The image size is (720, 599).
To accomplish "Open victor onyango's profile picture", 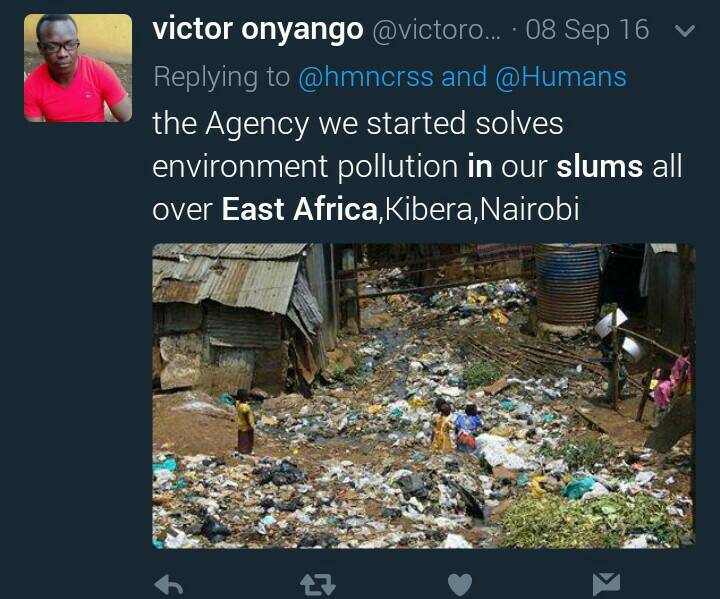I will (78, 68).
